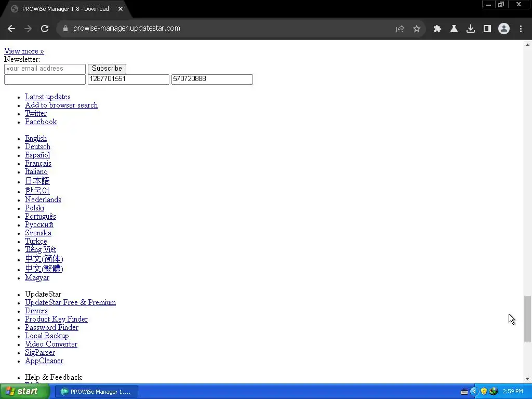Click the forward navigation arrow
This screenshot has height=399, width=532.
point(28,29)
